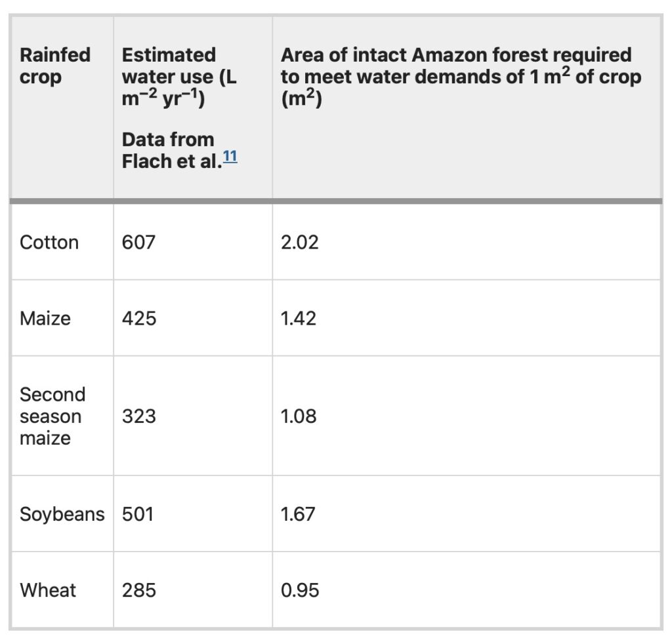The image size is (672, 644).
Task: Click Cotton's forest area value 2.02
Action: point(299,243)
